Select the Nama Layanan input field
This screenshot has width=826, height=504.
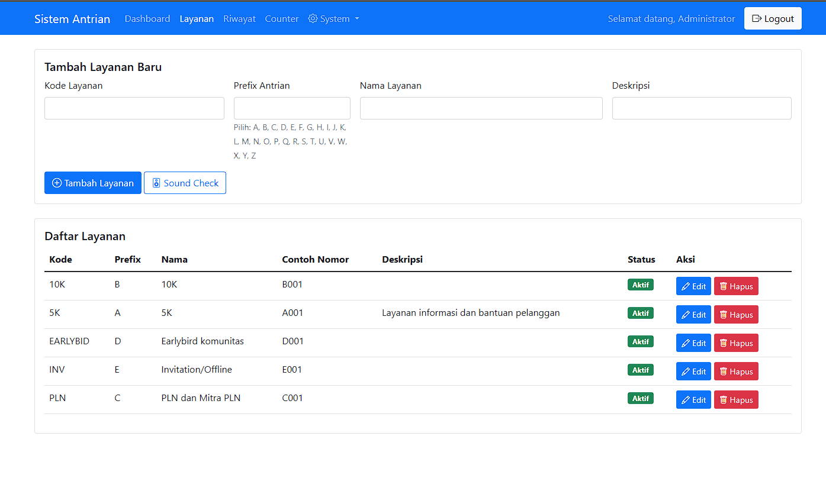481,108
